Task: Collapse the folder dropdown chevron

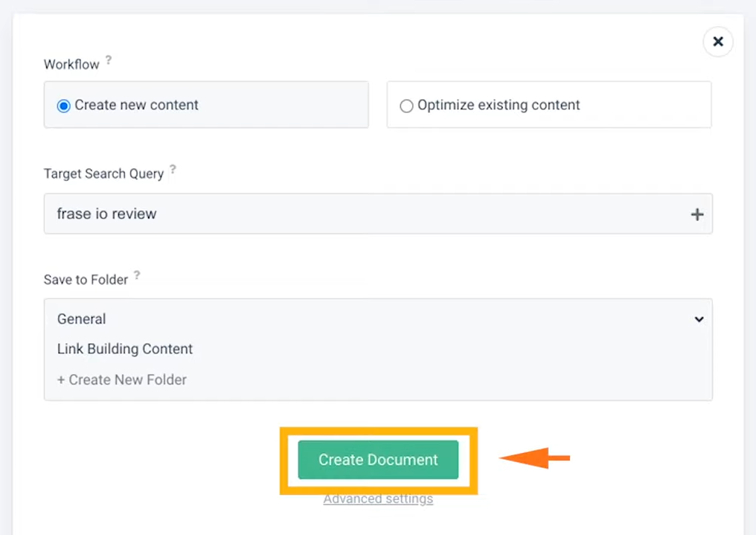Action: tap(699, 319)
